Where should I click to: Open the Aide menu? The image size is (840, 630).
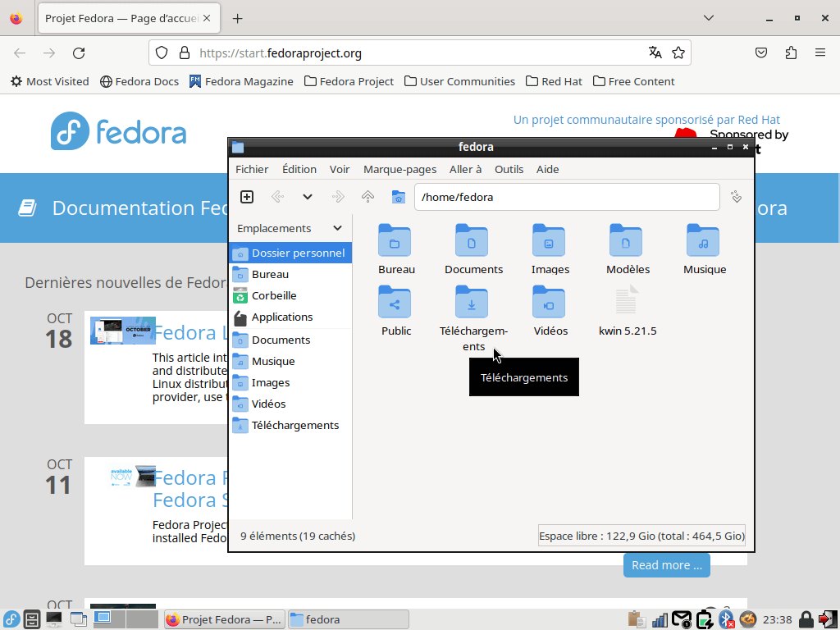pyautogui.click(x=547, y=169)
